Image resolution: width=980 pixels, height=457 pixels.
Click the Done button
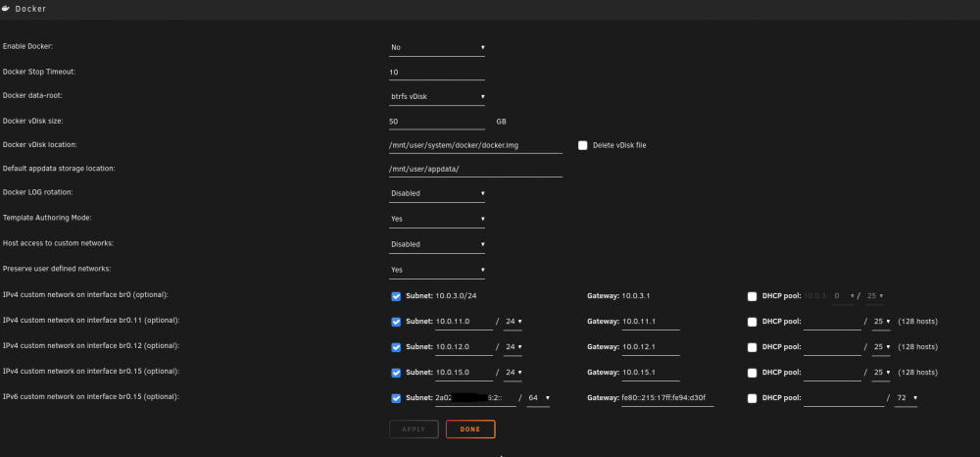(x=470, y=430)
